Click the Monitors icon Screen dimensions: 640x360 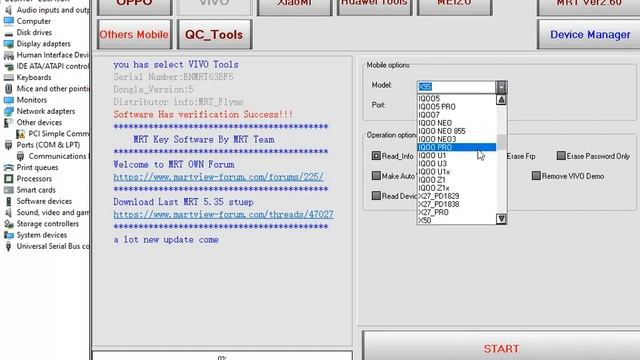(x=9, y=100)
